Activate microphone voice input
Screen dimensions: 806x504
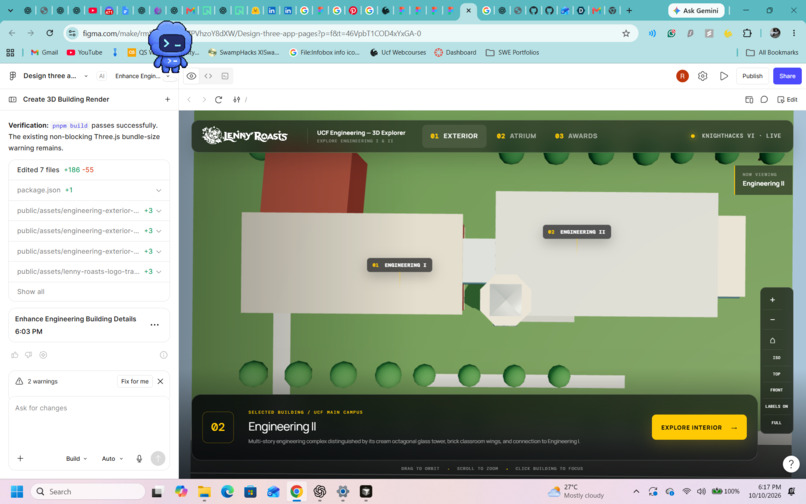[139, 459]
